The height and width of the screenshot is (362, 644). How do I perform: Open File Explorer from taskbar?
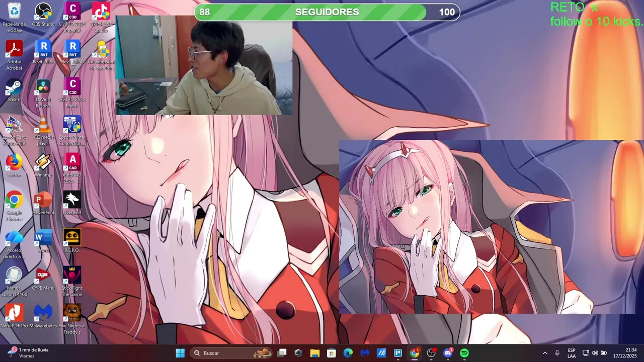point(314,353)
